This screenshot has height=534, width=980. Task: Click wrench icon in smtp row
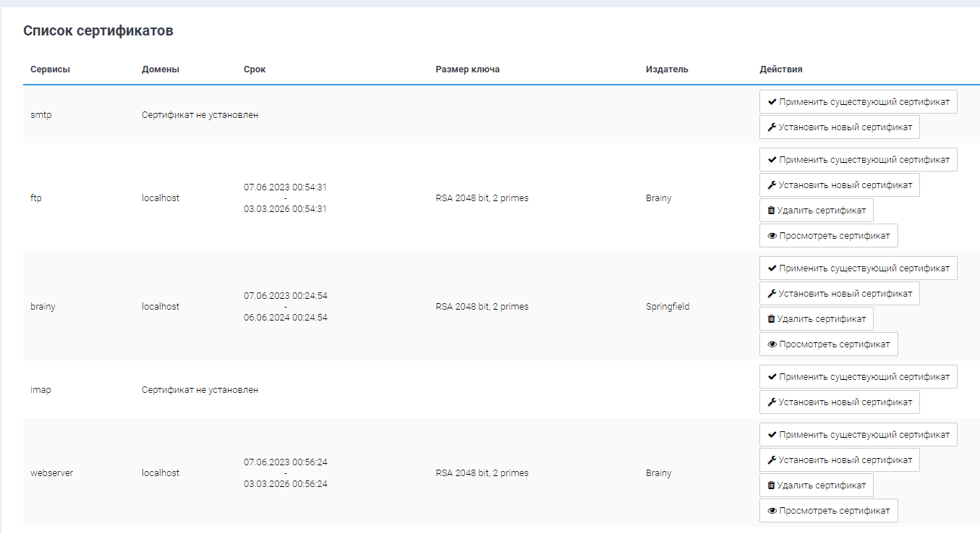tap(772, 127)
